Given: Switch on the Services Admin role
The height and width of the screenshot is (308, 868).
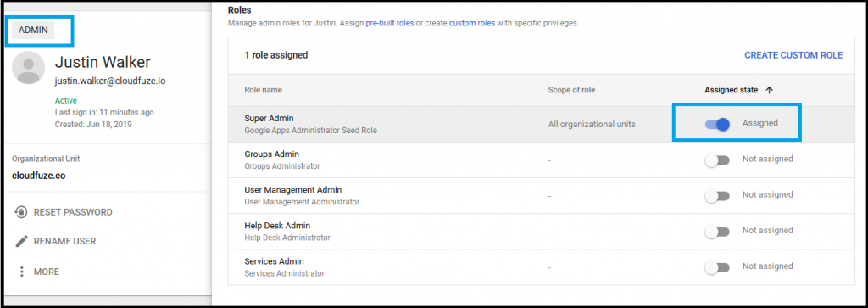Looking at the screenshot, I should pos(717,267).
